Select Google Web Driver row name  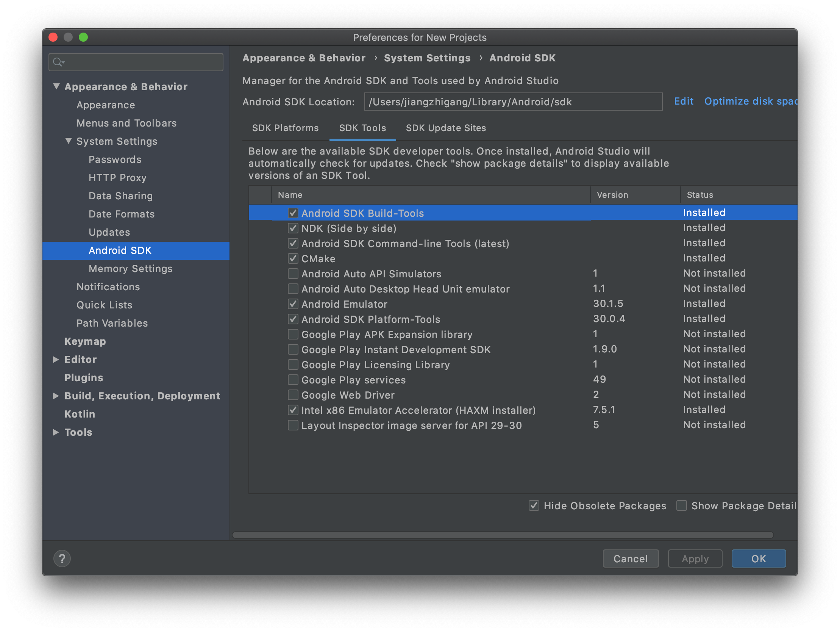[x=348, y=395]
